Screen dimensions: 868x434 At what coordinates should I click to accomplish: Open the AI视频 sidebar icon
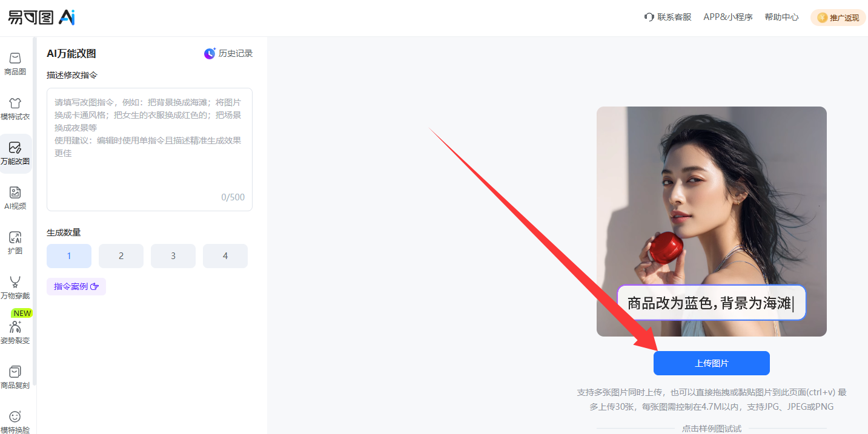15,192
